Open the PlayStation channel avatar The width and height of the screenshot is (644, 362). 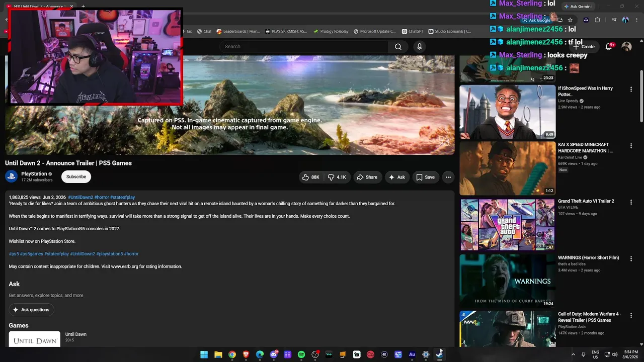tap(11, 176)
